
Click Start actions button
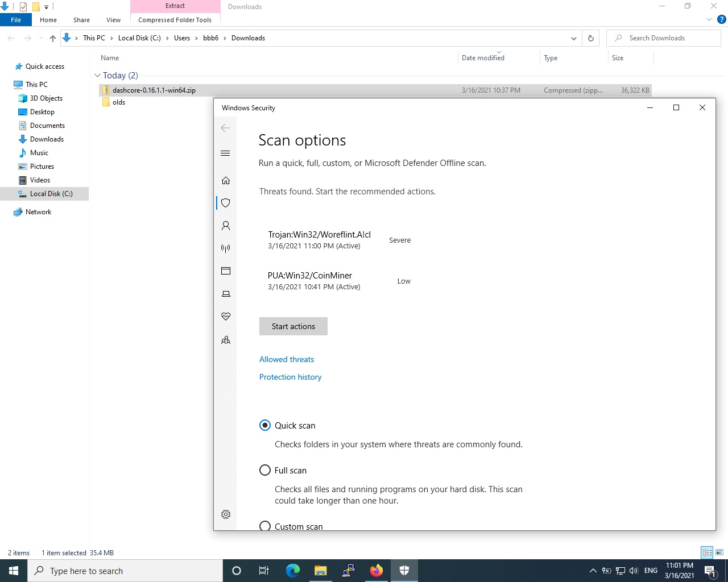pyautogui.click(x=293, y=326)
